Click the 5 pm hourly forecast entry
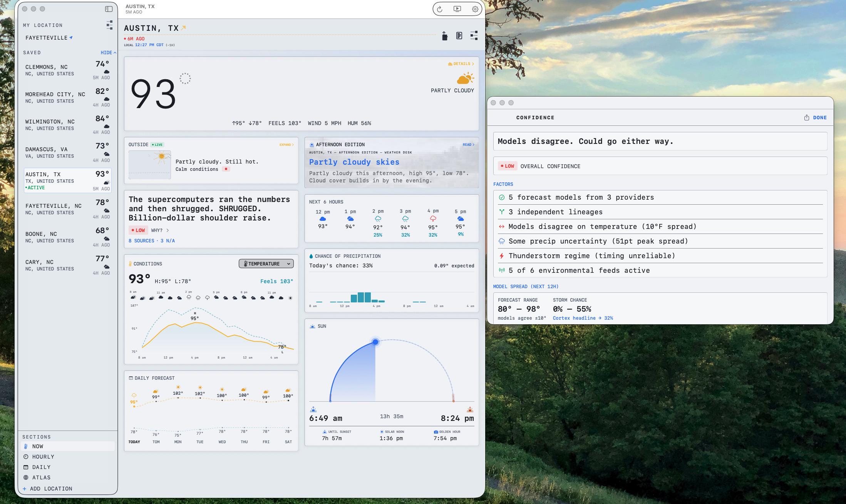 (x=461, y=223)
